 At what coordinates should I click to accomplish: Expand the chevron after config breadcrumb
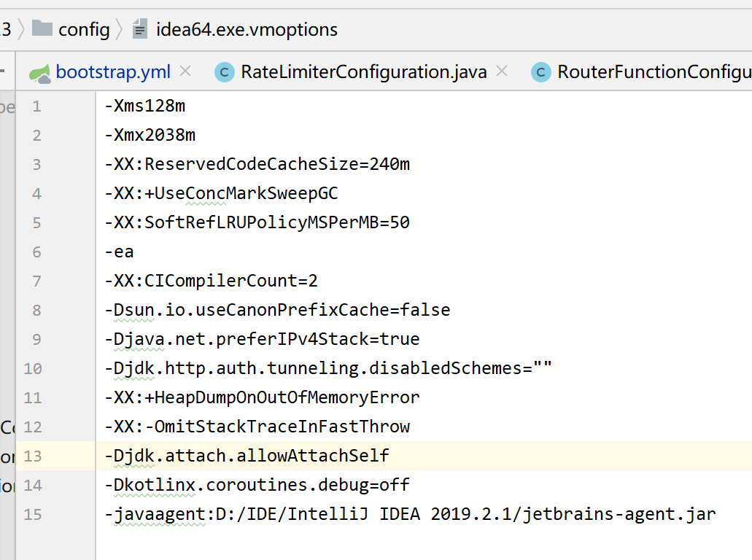[120, 29]
